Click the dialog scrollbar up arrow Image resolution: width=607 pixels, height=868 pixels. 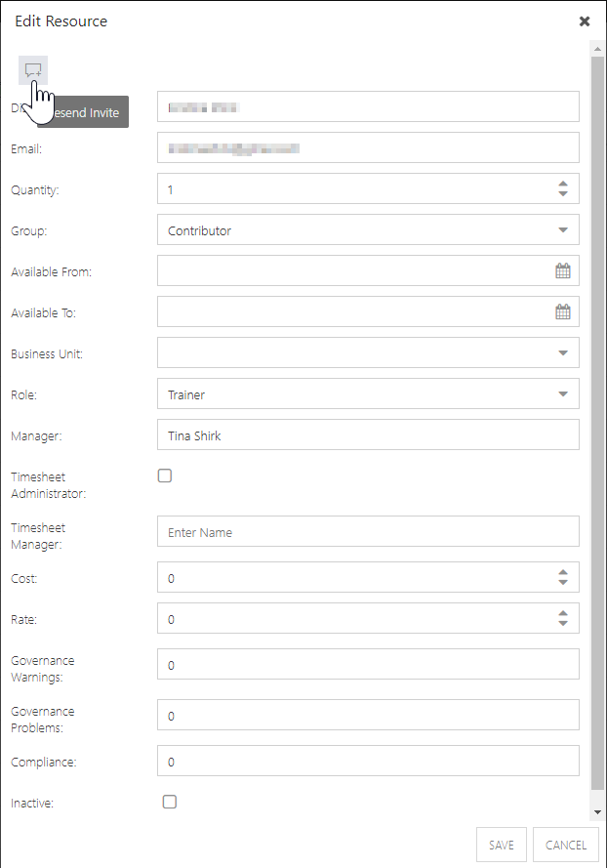coord(597,49)
